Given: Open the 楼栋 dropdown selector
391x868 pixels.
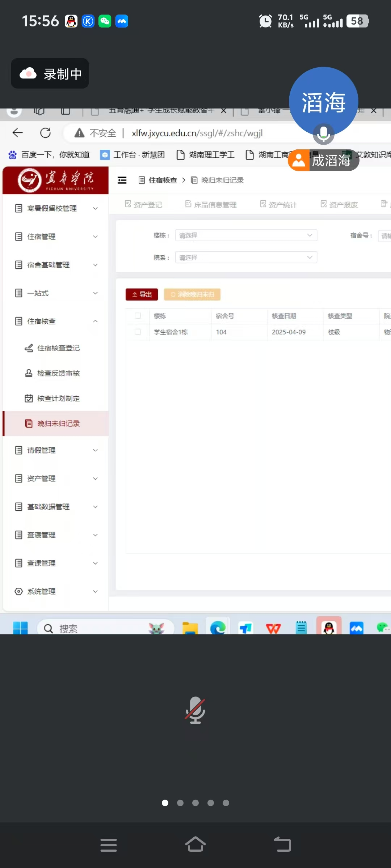Looking at the screenshot, I should click(246, 235).
